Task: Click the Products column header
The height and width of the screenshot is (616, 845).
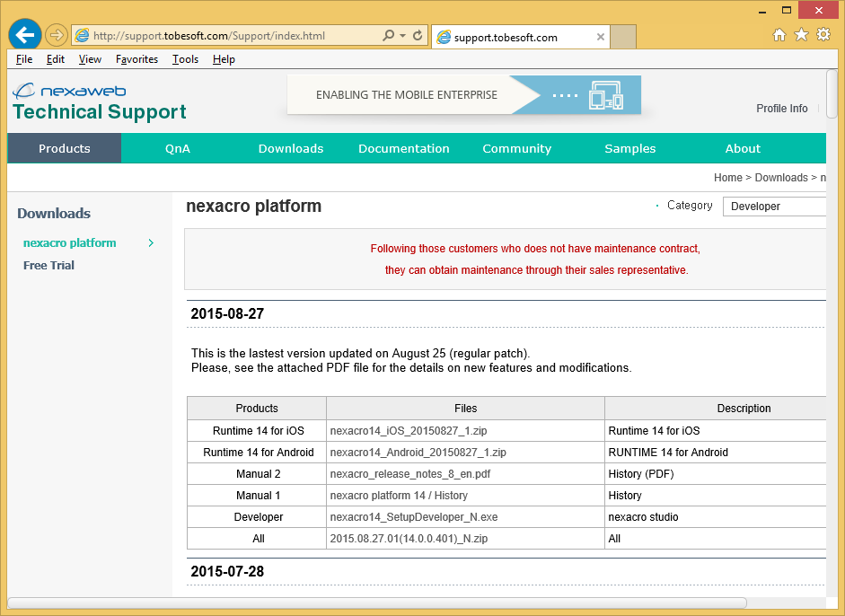Action: [x=257, y=408]
